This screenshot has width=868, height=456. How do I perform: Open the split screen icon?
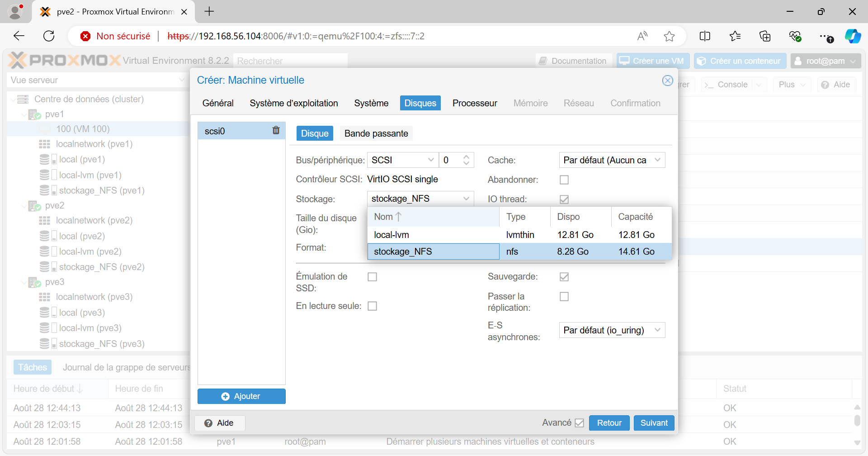click(705, 36)
